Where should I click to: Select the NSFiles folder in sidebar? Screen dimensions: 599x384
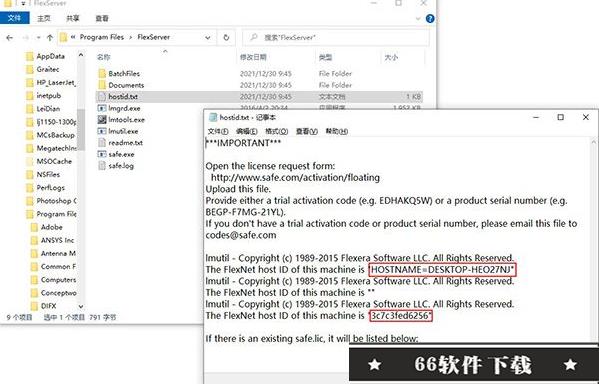coord(48,174)
